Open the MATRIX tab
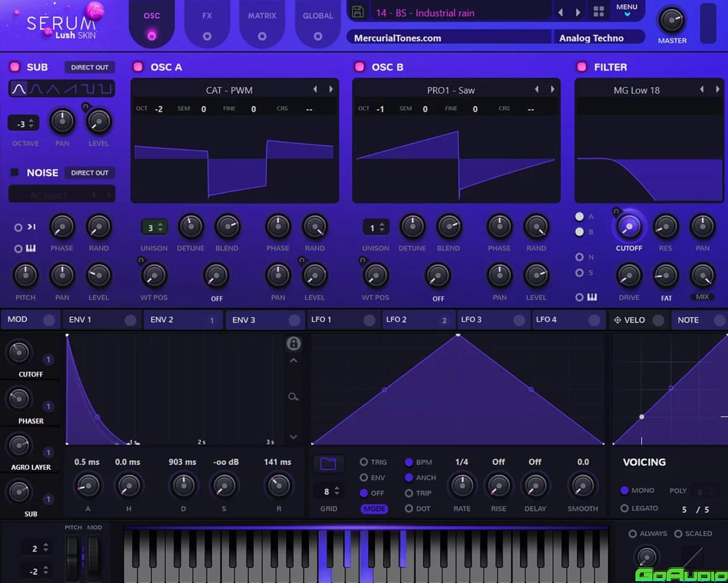 (262, 24)
